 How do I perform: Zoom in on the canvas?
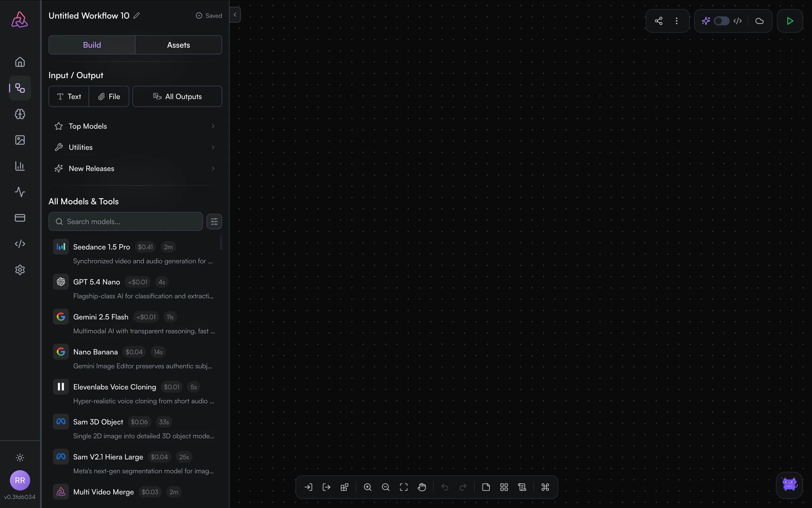coord(367,487)
